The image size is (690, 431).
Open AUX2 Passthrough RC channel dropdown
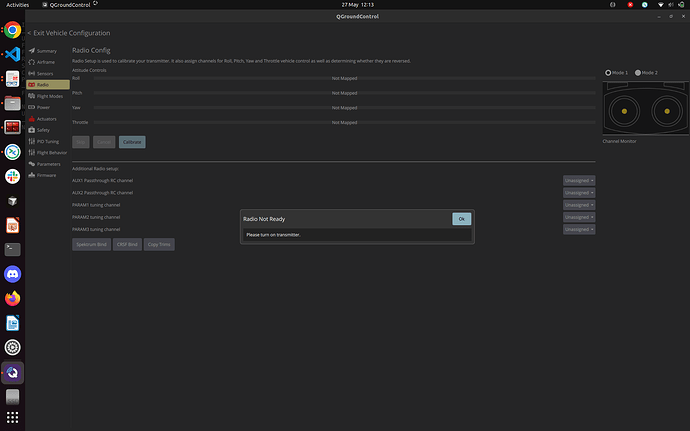coord(579,193)
